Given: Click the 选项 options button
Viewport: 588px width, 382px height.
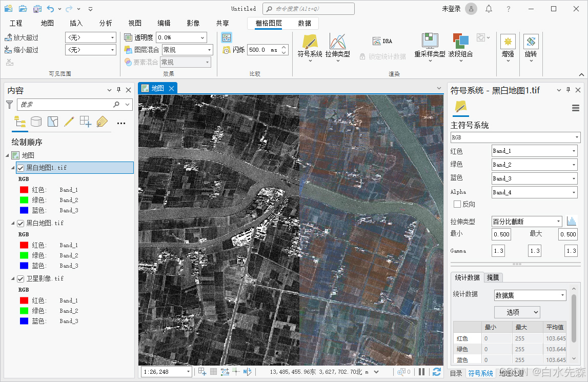Looking at the screenshot, I should (517, 312).
